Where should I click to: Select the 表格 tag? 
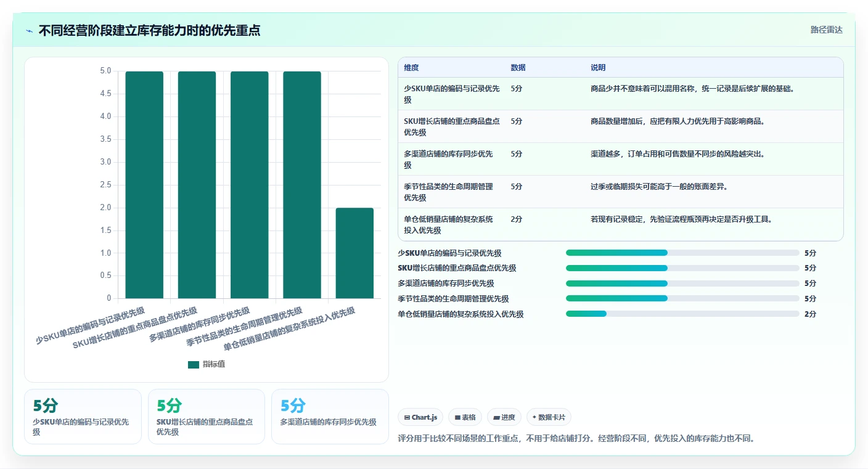465,417
